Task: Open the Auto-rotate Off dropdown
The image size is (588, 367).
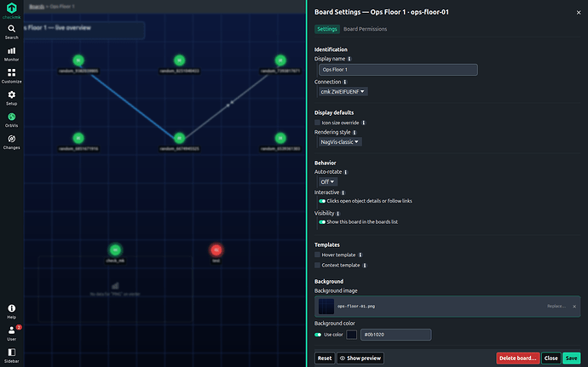Action: coord(328,182)
